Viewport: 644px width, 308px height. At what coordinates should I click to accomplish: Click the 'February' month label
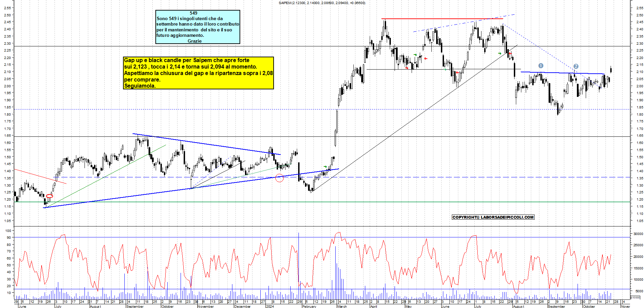(309, 306)
